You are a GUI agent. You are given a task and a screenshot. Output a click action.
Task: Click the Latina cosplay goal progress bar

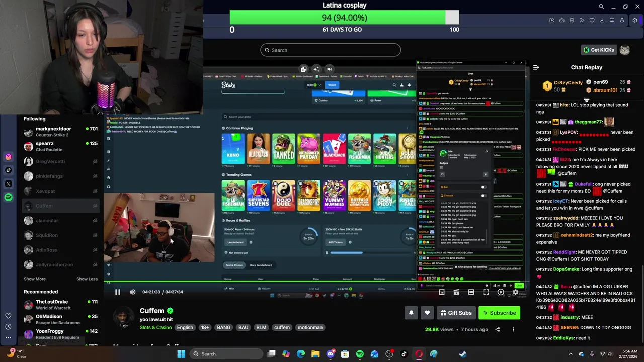point(344,18)
